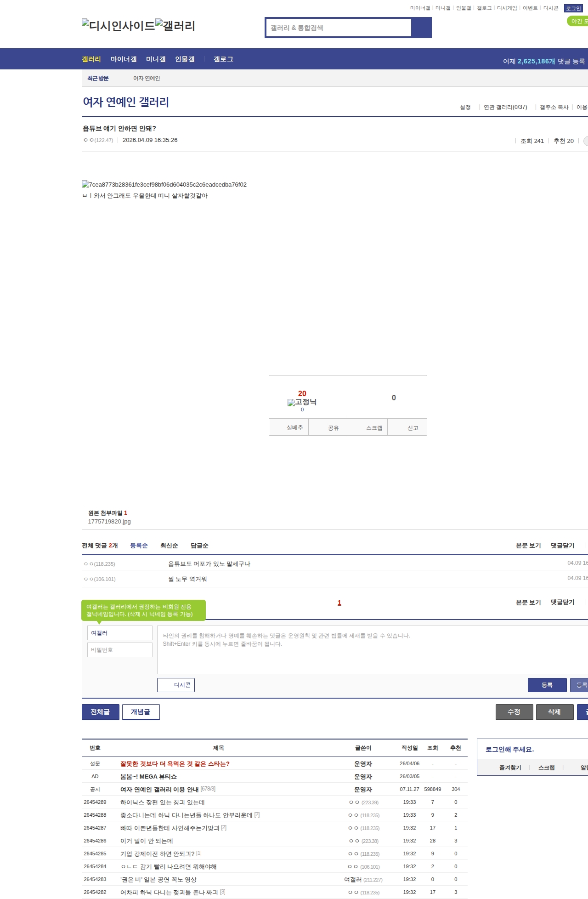Image resolution: width=588 pixels, height=899 pixels.
Task: Select 마이너갤 in the blue navigation bar
Action: (x=124, y=59)
